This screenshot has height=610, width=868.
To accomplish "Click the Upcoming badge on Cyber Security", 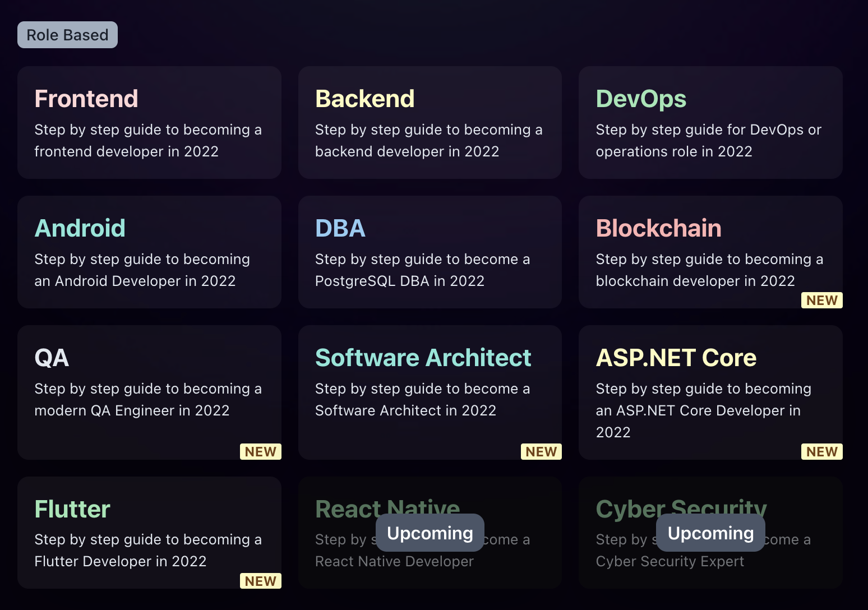I will click(710, 533).
